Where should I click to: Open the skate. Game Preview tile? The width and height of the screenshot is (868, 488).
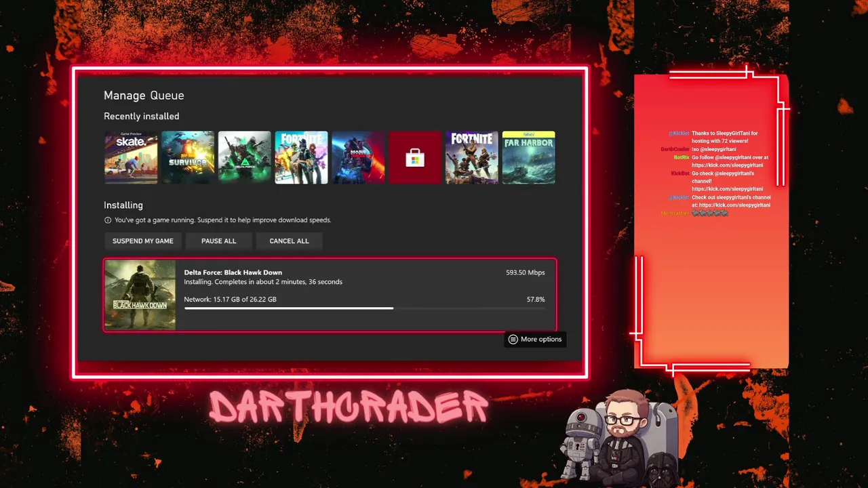[131, 157]
